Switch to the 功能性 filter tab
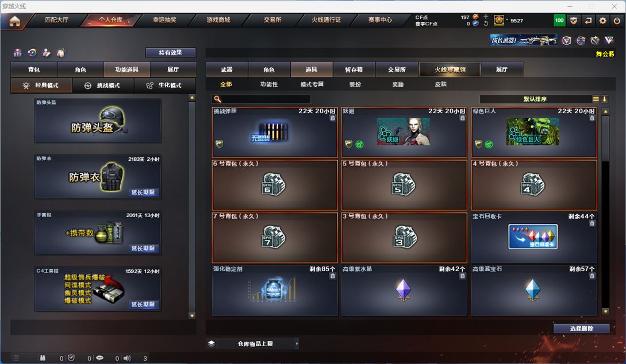The height and width of the screenshot is (364, 626). pos(268,84)
